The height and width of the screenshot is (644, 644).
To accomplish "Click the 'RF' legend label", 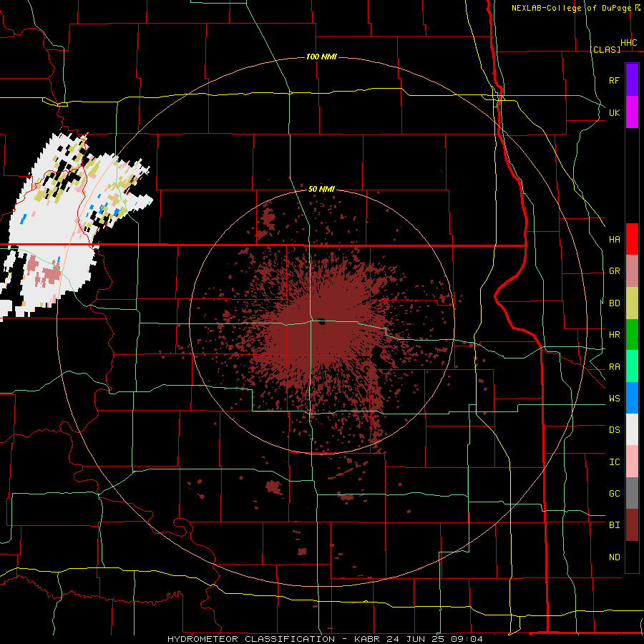I will click(x=614, y=80).
